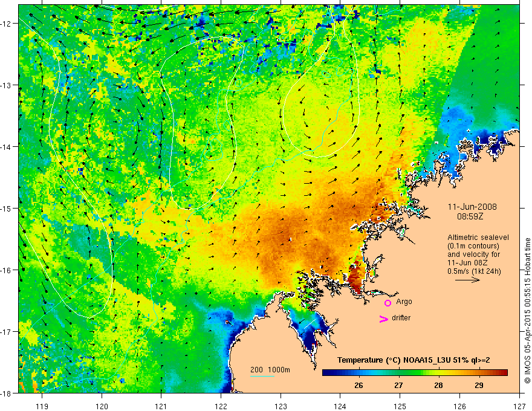The width and height of the screenshot is (532, 411).
Task: Click the color bar label 29
Action: [x=479, y=386]
